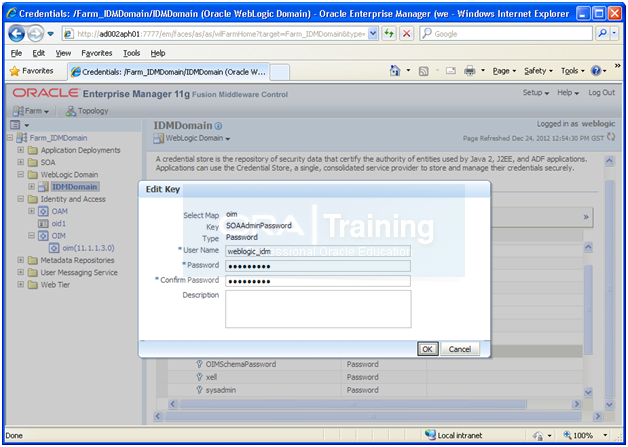This screenshot has height=447, width=628.
Task: Click the Read Mail envelope icon
Action: [451, 71]
